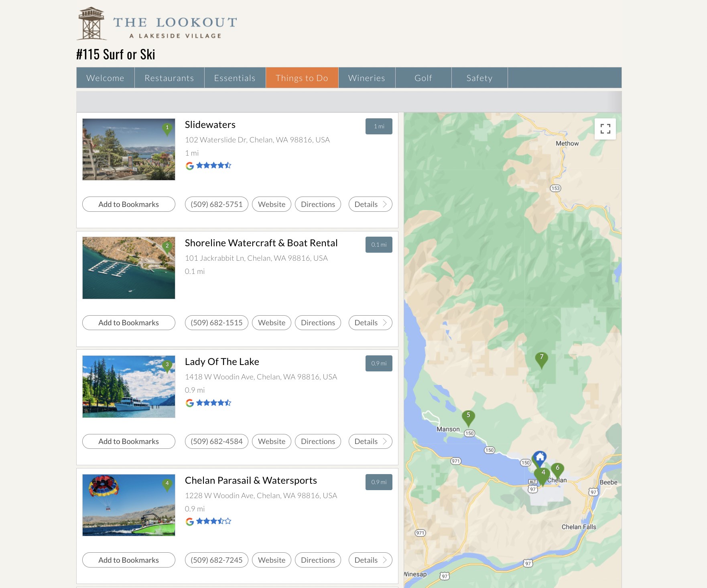Image resolution: width=707 pixels, height=588 pixels.
Task: Click the 1 mi distance badge on Slidewaters
Action: tap(379, 126)
